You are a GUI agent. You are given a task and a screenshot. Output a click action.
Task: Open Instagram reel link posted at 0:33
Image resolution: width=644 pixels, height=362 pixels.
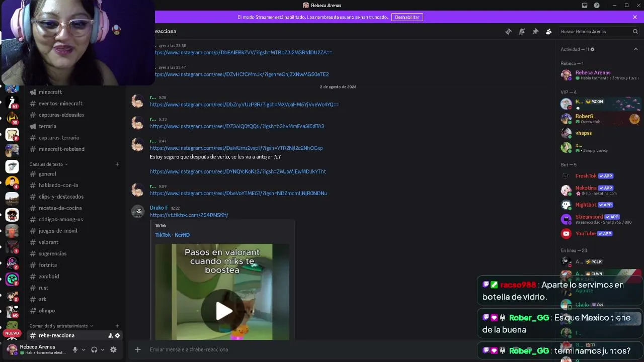coord(237,126)
